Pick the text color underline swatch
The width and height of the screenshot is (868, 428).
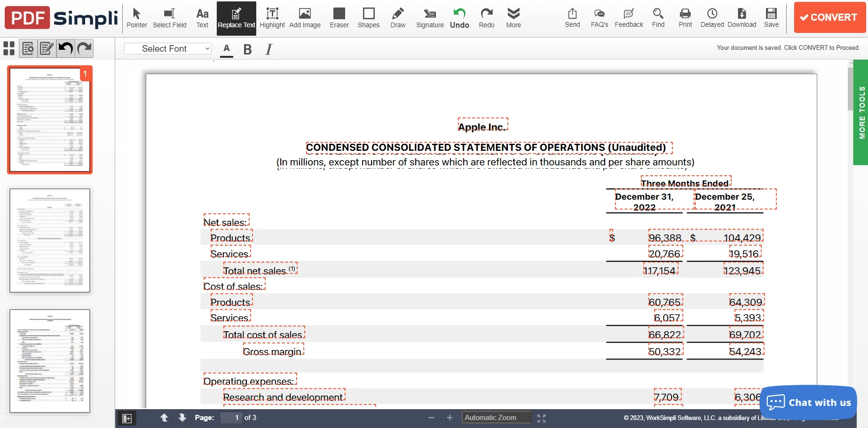point(227,50)
